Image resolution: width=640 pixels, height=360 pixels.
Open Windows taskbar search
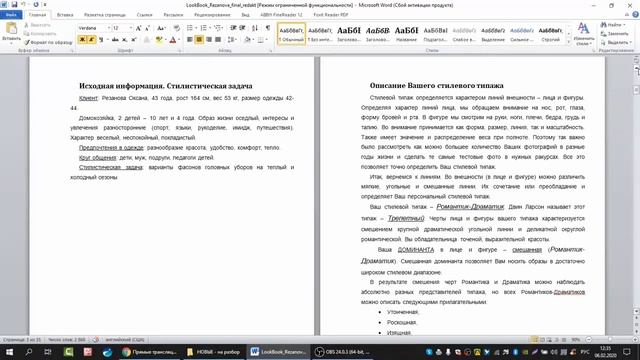tap(29, 352)
